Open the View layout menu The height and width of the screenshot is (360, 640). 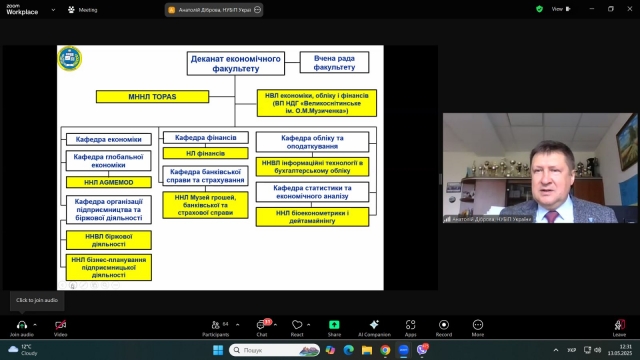(x=561, y=9)
